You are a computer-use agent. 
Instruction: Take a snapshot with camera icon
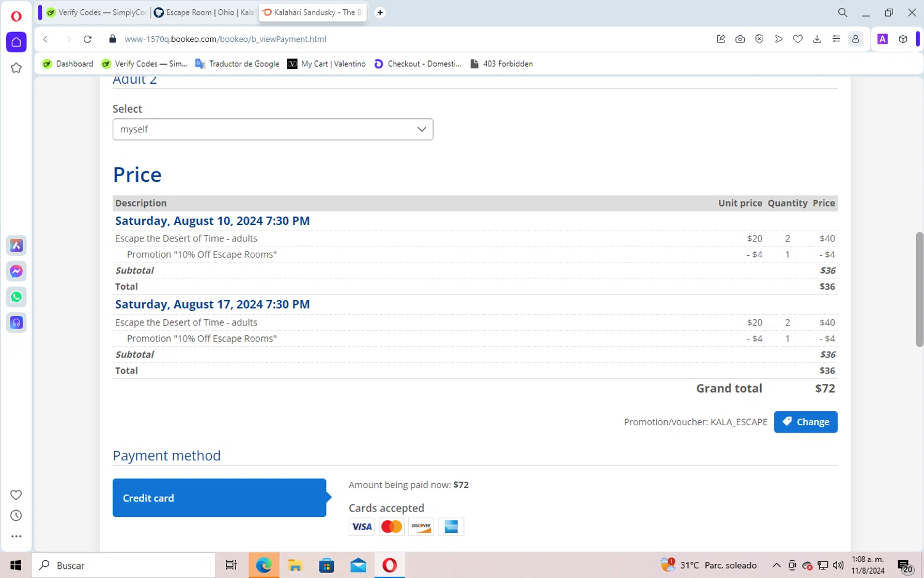(x=740, y=39)
